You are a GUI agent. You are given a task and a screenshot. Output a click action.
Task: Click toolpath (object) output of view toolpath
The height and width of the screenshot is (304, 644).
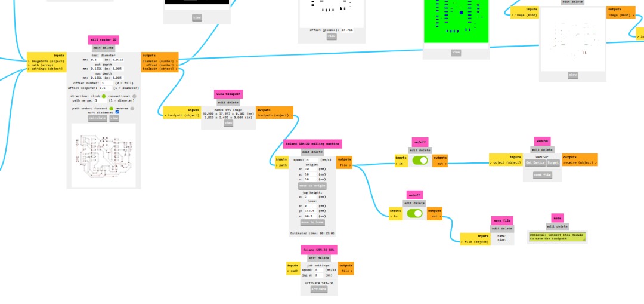pos(275,115)
